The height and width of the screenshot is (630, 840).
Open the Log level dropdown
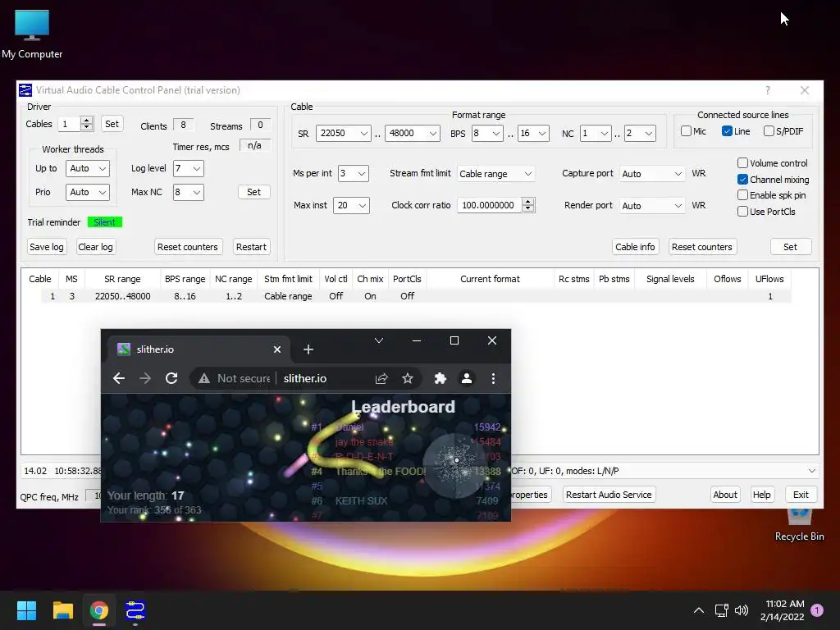point(188,168)
